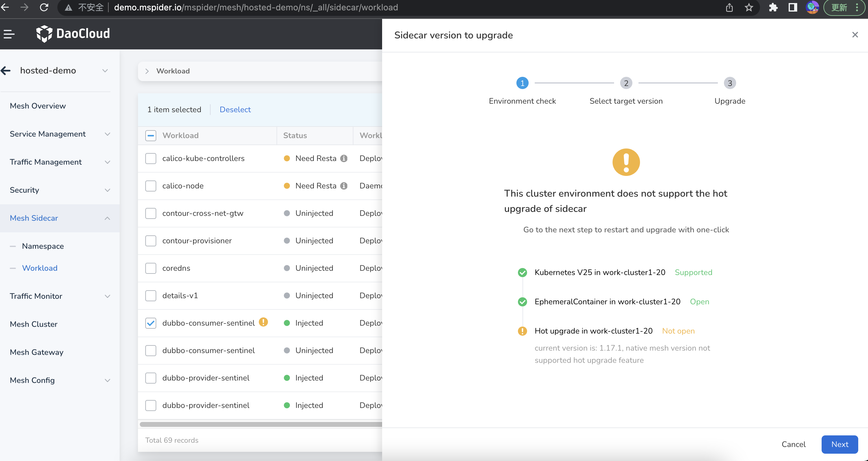
Task: Open Namespace submenu item
Action: click(43, 246)
